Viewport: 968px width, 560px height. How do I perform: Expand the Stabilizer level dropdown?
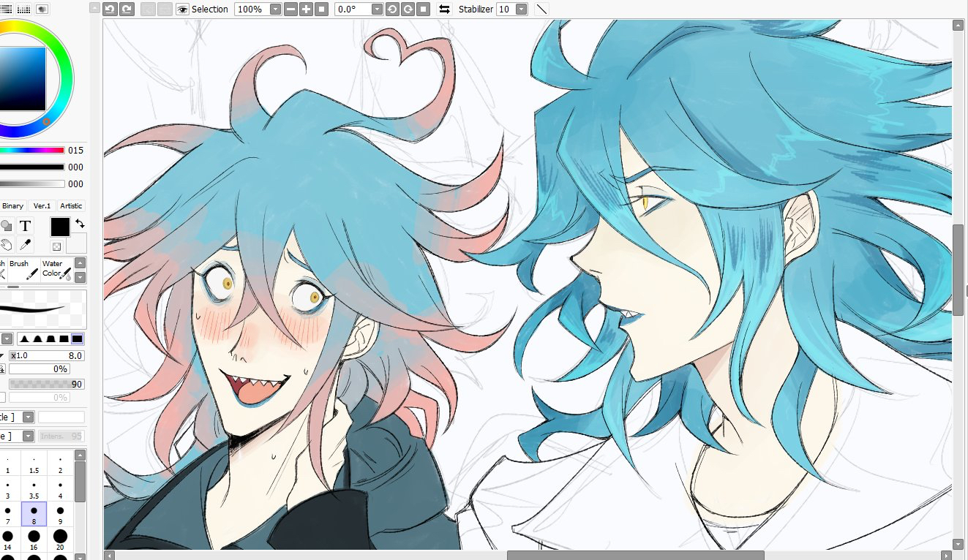point(521,10)
